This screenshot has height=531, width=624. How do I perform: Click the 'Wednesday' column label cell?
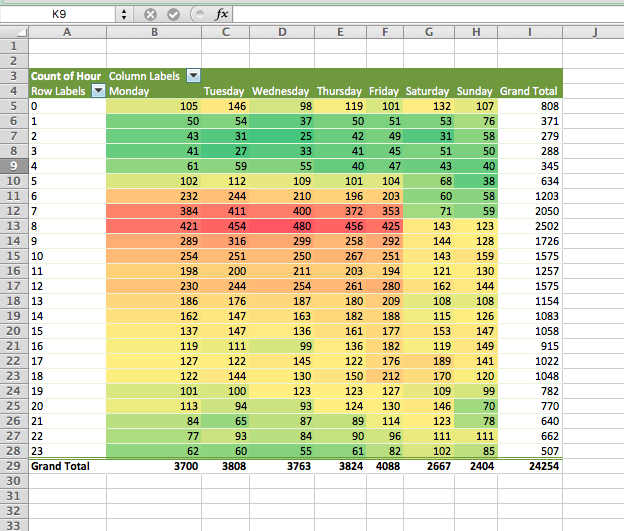point(282,91)
